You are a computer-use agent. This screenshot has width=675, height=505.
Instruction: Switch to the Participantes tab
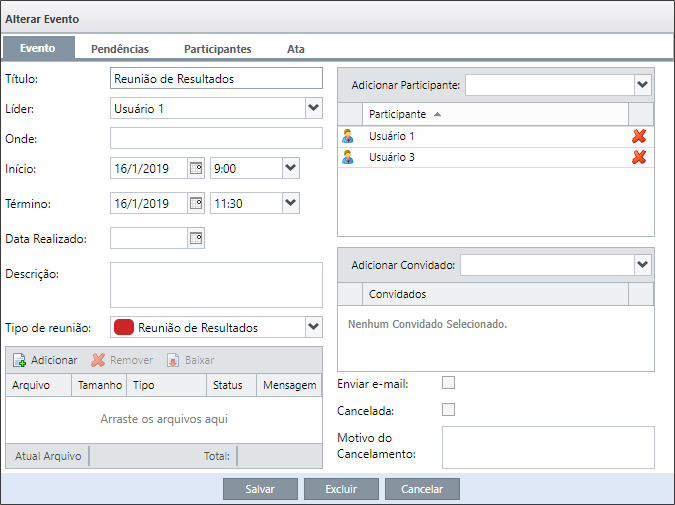(x=217, y=49)
